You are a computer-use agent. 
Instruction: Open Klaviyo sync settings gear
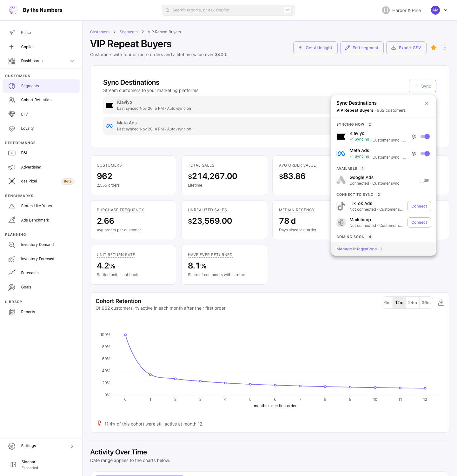tap(414, 137)
